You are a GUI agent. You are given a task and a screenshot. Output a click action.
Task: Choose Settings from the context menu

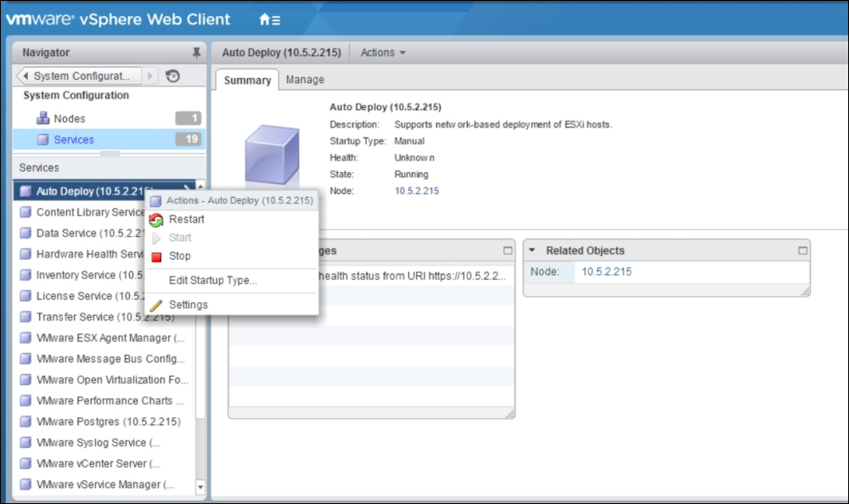pyautogui.click(x=233, y=305)
